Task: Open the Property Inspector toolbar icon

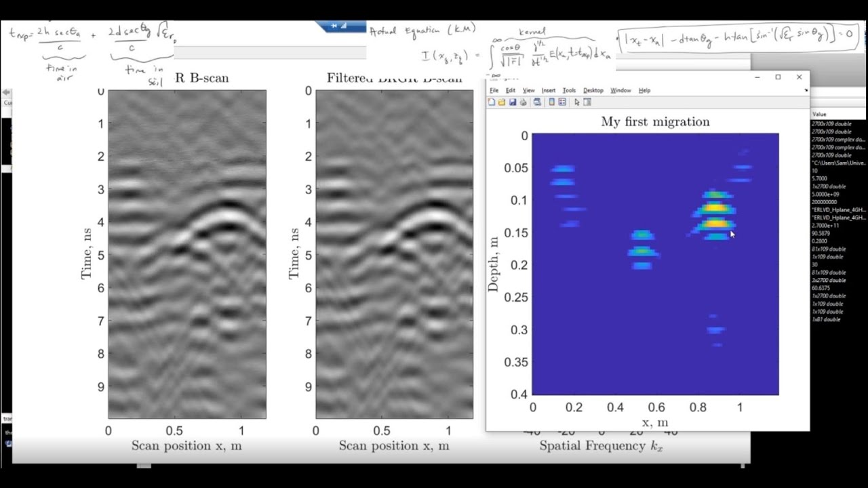Action: [587, 102]
